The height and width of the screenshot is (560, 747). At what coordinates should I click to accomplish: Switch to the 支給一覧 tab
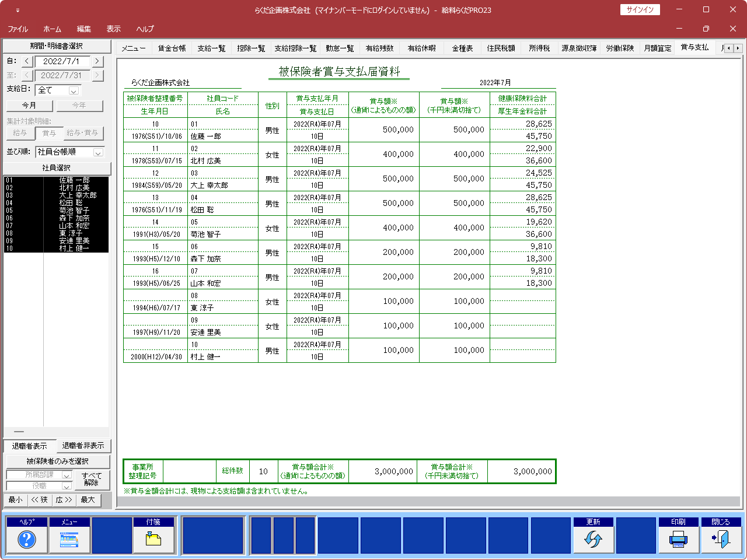pos(211,48)
